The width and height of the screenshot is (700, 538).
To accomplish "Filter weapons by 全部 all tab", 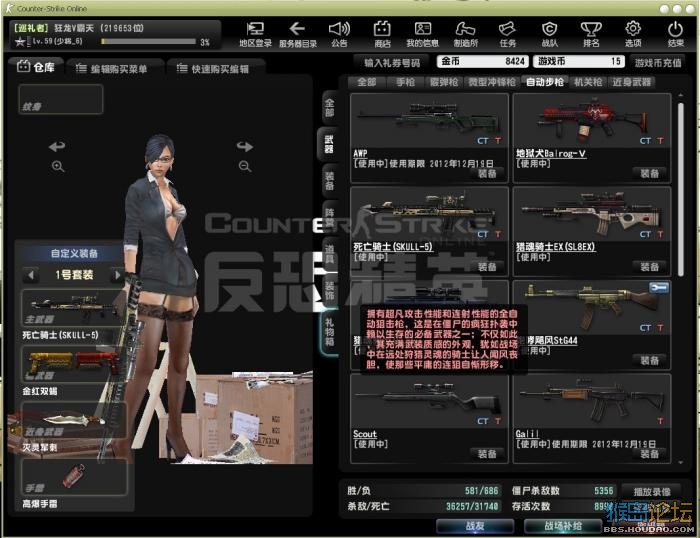I will pyautogui.click(x=366, y=82).
